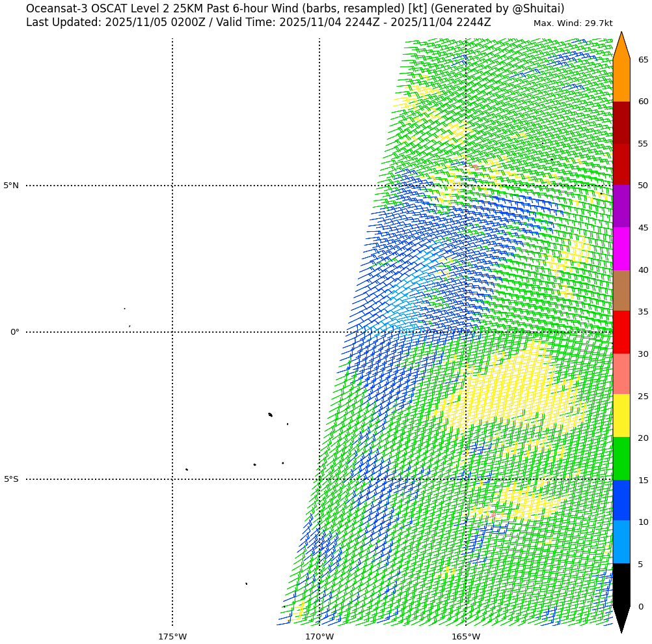
Task: Select the purple 45-50 kt colorbar segment
Action: 621,206
